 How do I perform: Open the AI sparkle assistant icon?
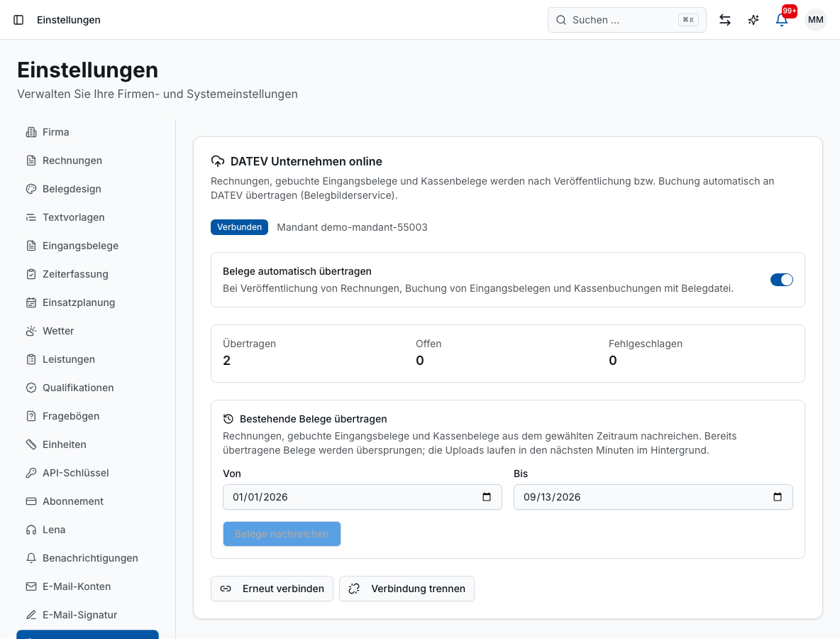click(x=753, y=20)
